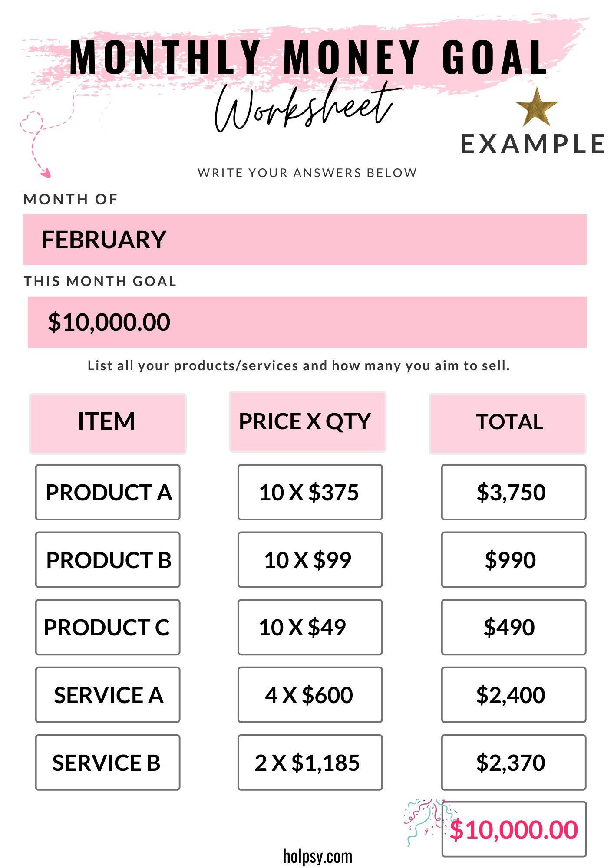Select the 10 X $49 quantity box
Image resolution: width=614 pixels, height=868 pixels.
tap(310, 627)
